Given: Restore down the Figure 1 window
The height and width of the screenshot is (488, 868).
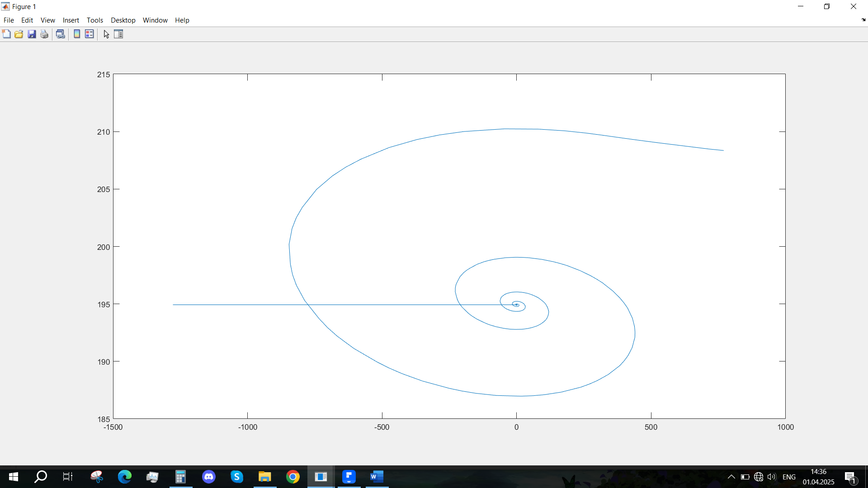Looking at the screenshot, I should click(x=827, y=6).
